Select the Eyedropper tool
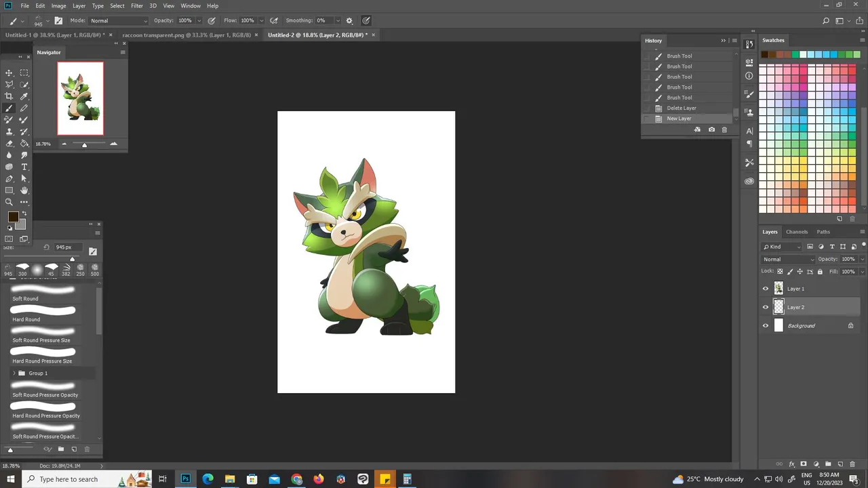 click(24, 96)
